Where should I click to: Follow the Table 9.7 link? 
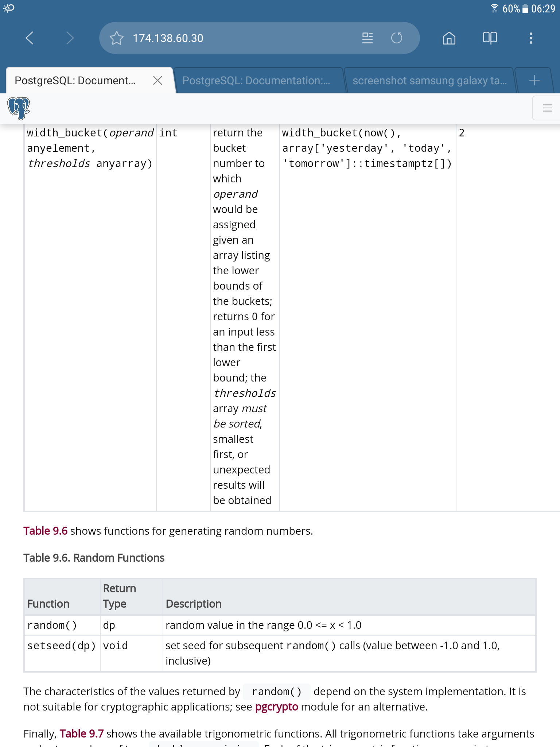click(82, 734)
